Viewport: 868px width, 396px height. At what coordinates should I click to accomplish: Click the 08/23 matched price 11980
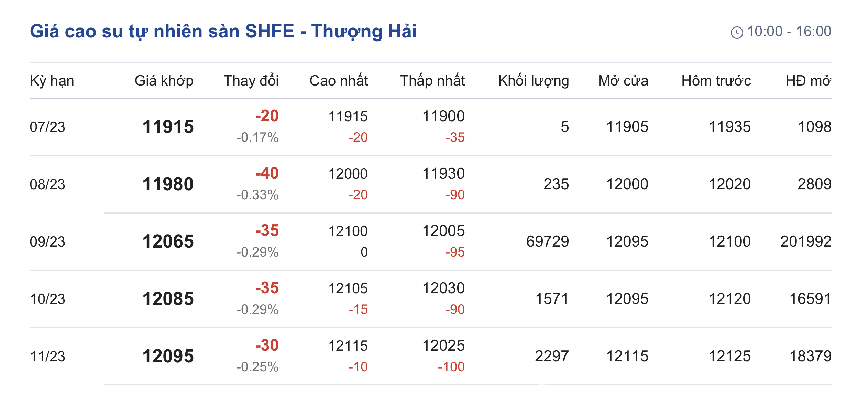click(x=168, y=184)
